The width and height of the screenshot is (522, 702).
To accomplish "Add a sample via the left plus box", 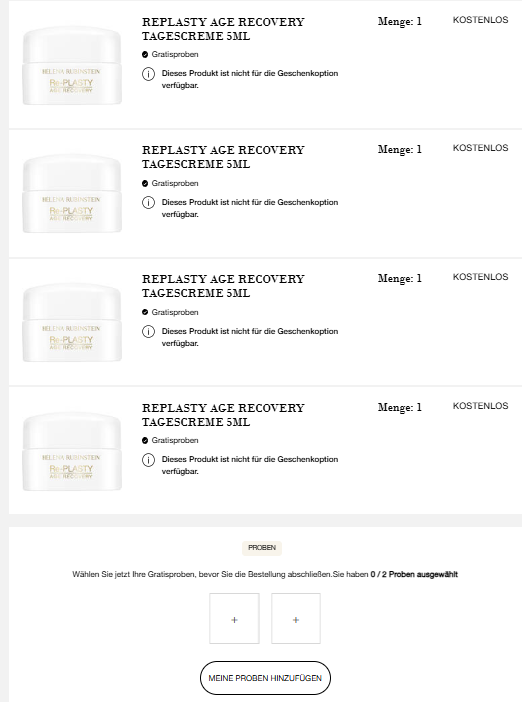I will point(234,619).
